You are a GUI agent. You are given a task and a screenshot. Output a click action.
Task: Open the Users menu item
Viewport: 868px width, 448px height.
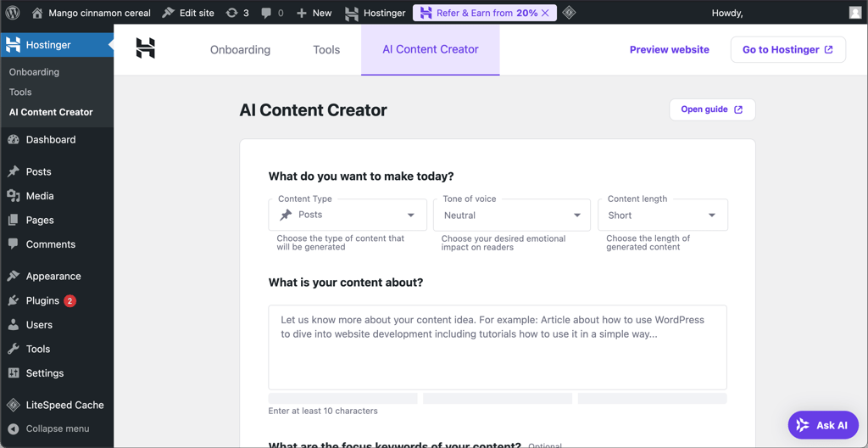57,325
